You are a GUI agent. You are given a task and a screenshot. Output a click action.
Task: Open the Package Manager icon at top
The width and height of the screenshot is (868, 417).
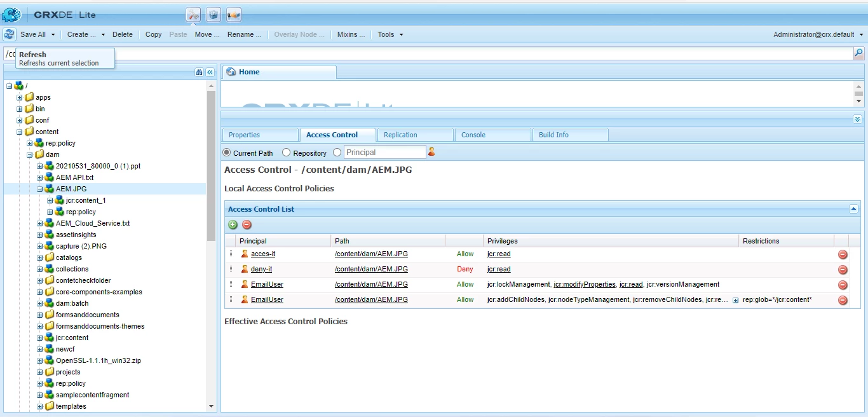point(214,14)
